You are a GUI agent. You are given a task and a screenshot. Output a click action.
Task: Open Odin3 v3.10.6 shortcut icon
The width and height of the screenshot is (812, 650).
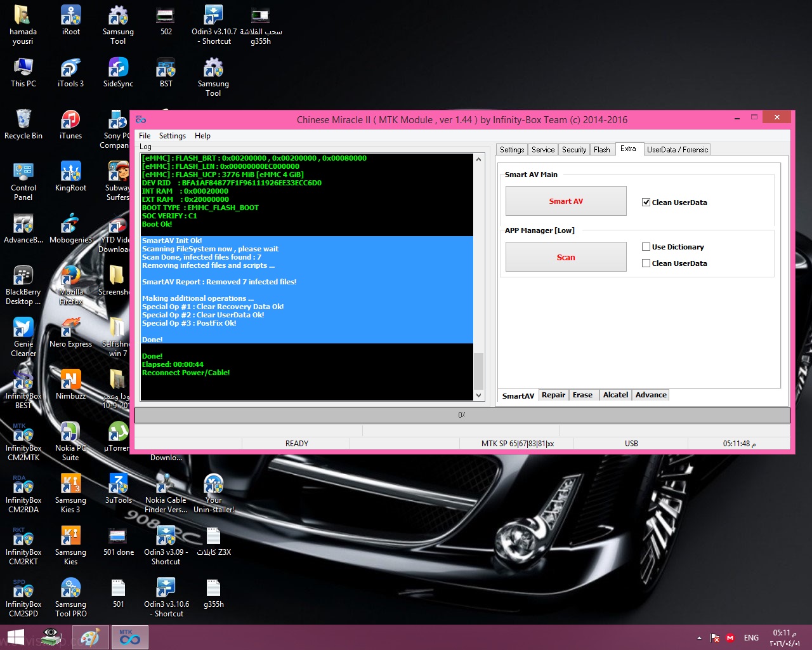click(166, 597)
